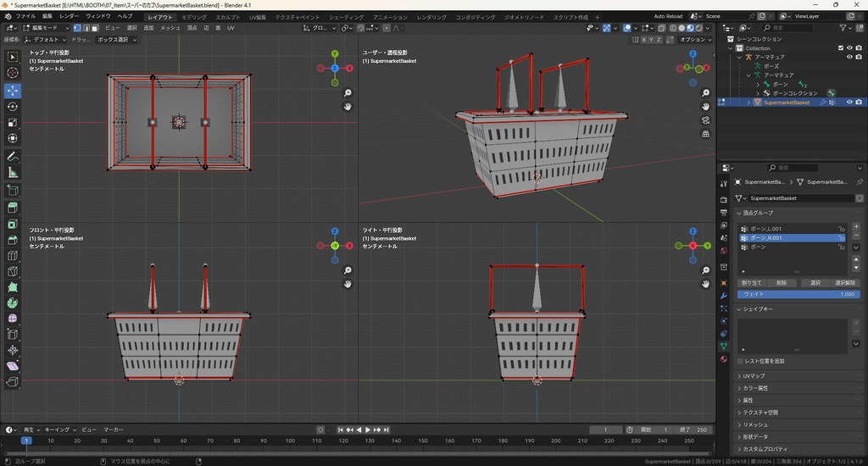The height and width of the screenshot is (466, 868).
Task: Uncheck the Collection exclude checkbox in outliner
Action: click(840, 48)
